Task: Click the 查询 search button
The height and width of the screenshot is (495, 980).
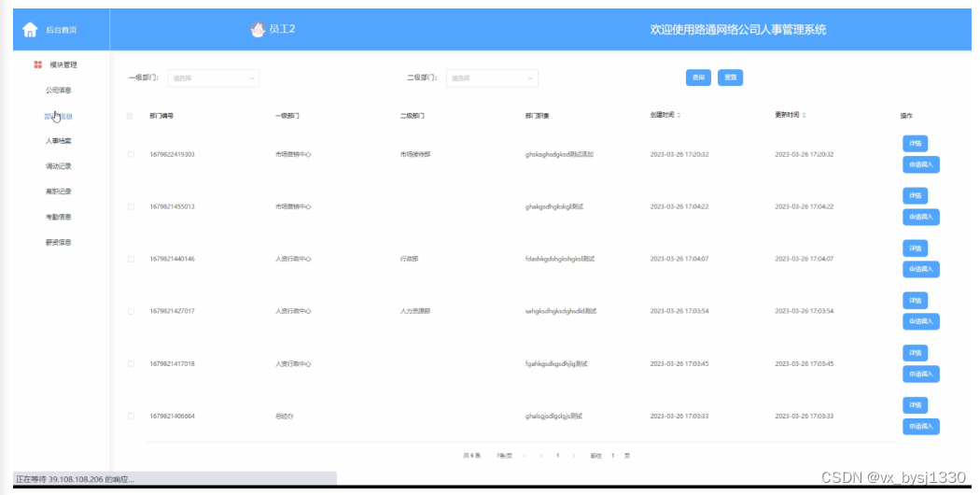Action: click(698, 78)
